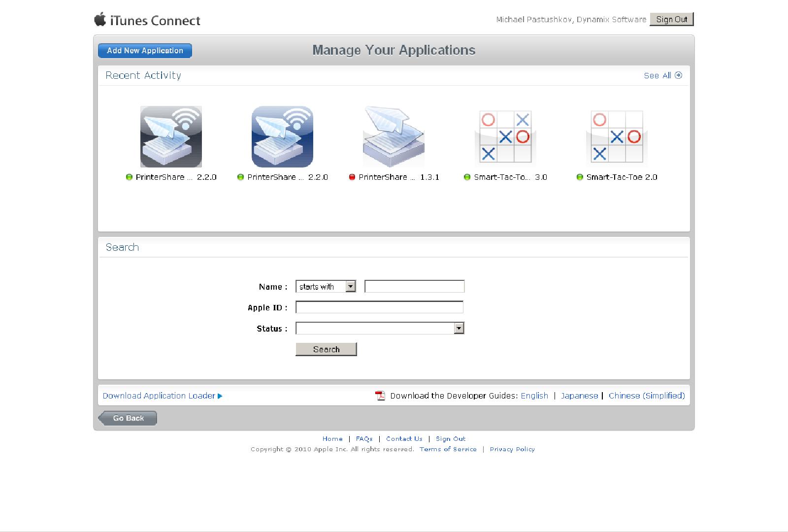
Task: Open the Smart-Tac-Toe 3.0 app icon
Action: (505, 137)
